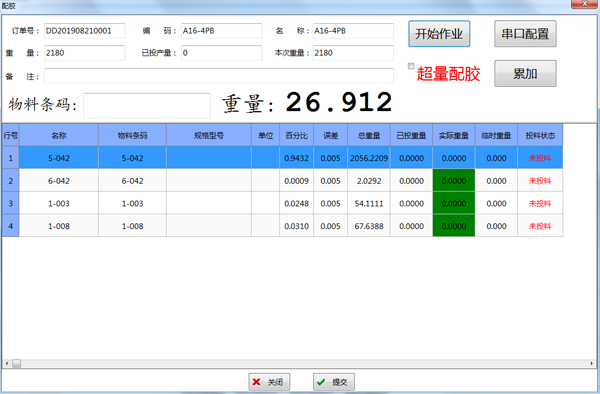The image size is (600, 394).
Task: Click percentage cell 0.0009
Action: [x=297, y=181]
